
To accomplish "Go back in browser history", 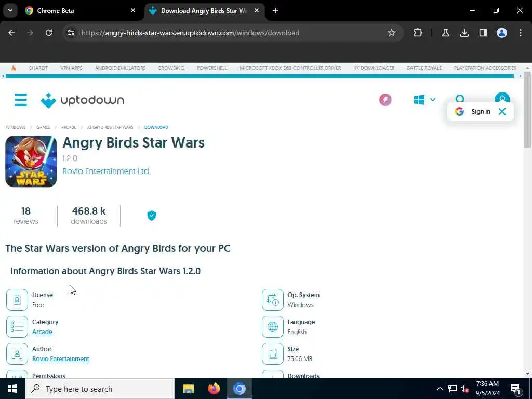I will tap(11, 33).
